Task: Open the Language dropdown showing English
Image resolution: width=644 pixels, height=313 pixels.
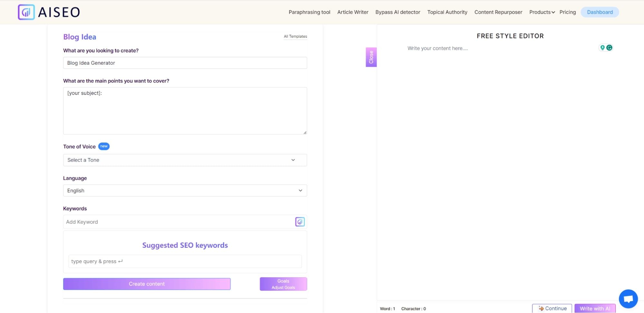Action: pyautogui.click(x=185, y=190)
